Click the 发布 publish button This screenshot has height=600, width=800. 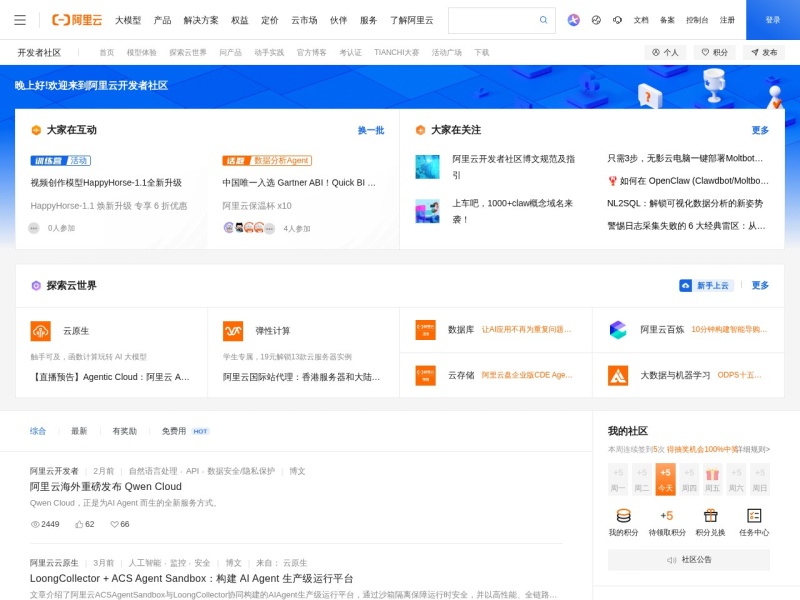pos(764,52)
